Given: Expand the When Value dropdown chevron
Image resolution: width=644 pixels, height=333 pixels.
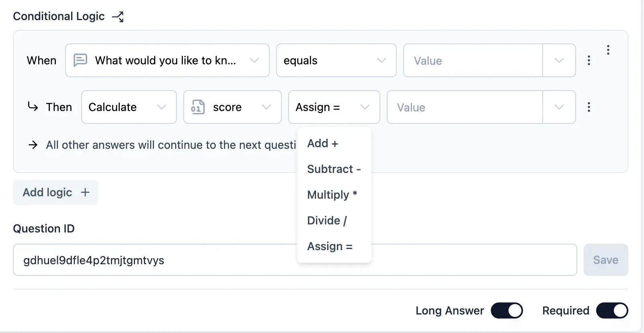Looking at the screenshot, I should (559, 60).
